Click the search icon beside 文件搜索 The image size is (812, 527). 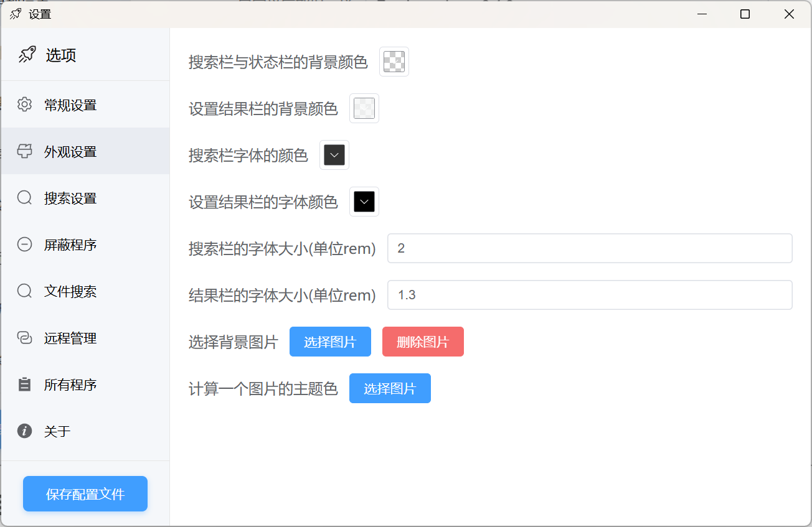(24, 291)
